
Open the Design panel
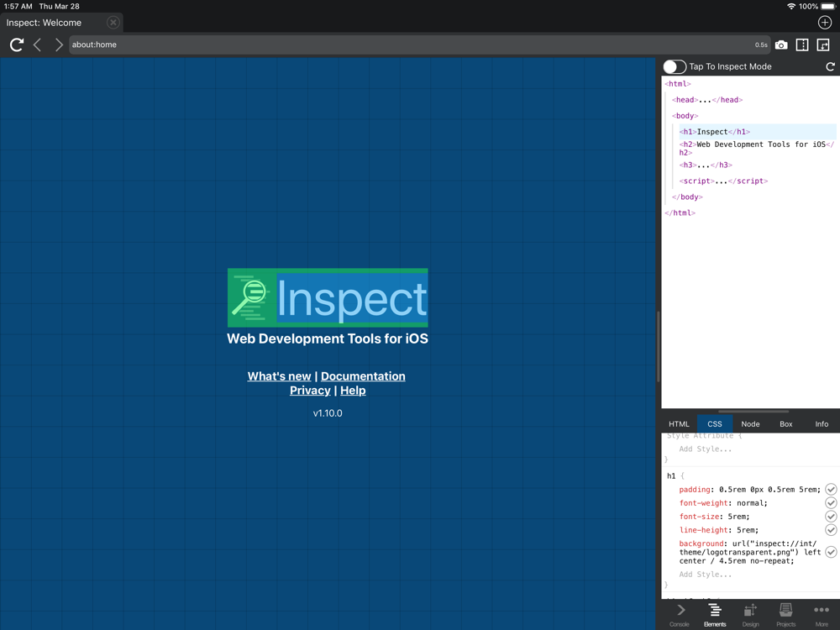(x=750, y=615)
